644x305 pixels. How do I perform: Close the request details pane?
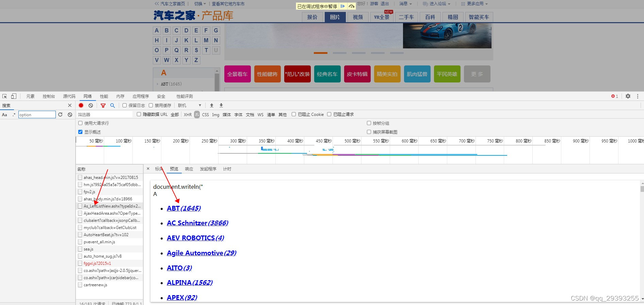click(148, 169)
